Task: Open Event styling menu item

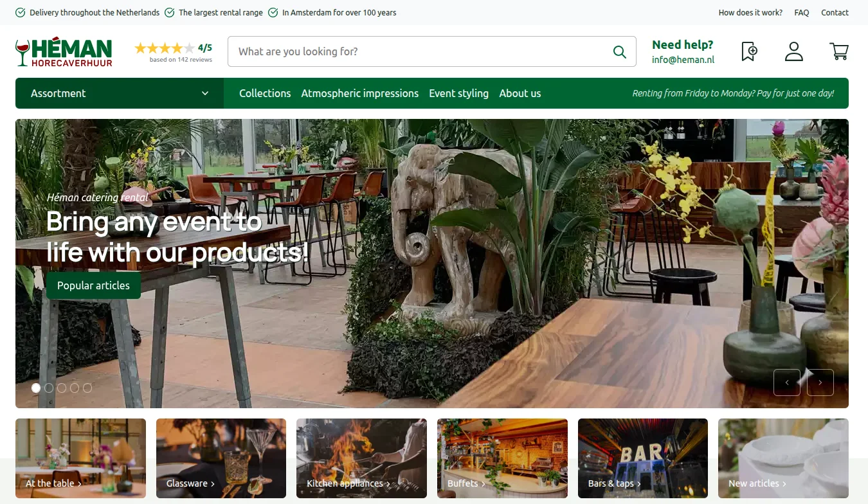Action: coord(459,93)
